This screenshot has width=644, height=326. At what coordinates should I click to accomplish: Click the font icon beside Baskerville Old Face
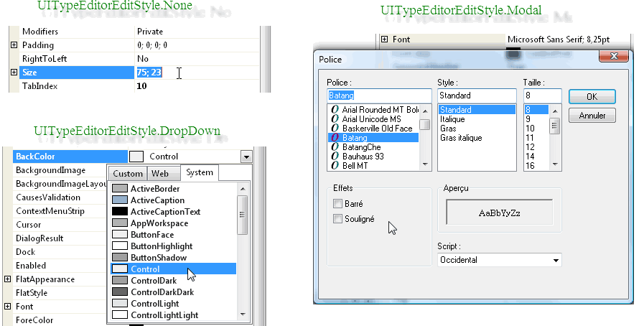tap(335, 129)
